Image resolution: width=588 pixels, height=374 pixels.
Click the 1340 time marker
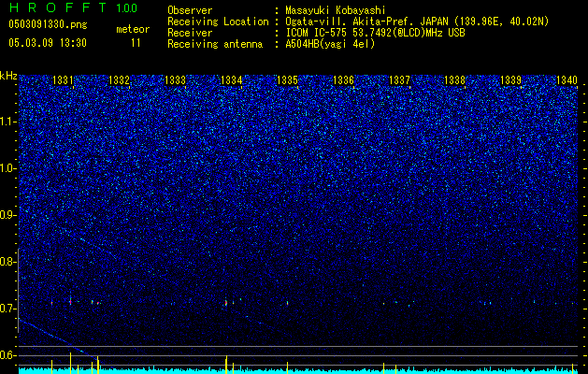click(566, 79)
